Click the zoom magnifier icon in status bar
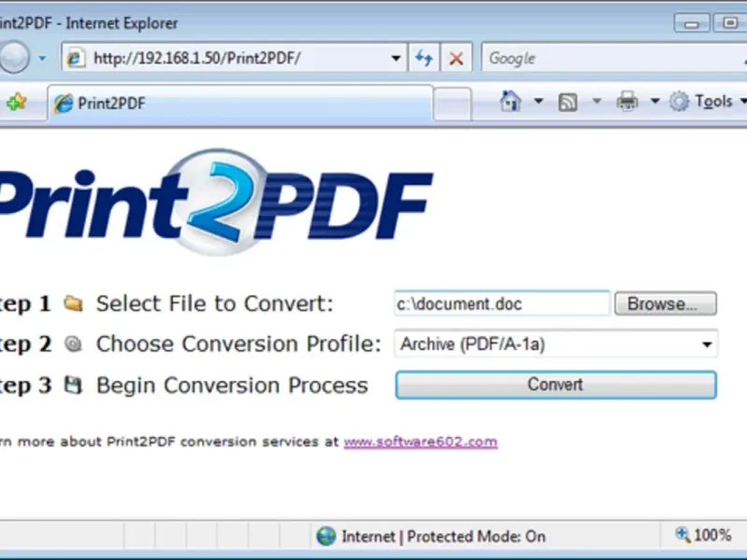Screen dimensions: 747x560 [x=683, y=535]
